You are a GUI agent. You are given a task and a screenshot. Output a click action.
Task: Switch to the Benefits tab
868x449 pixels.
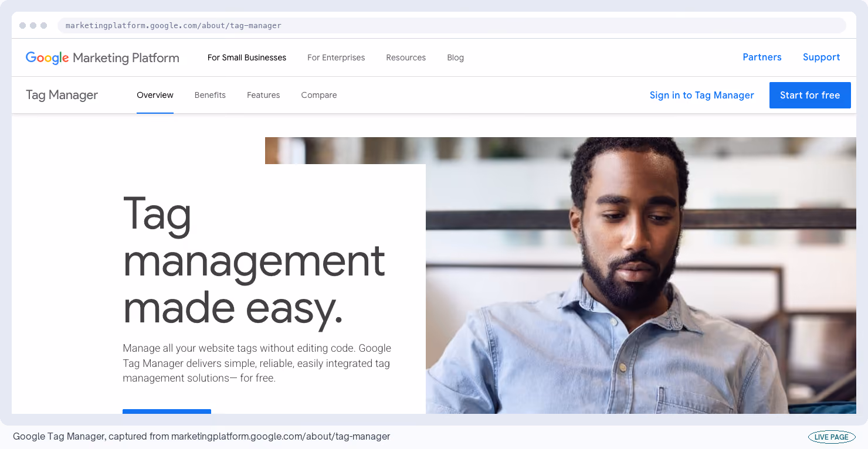pos(210,95)
